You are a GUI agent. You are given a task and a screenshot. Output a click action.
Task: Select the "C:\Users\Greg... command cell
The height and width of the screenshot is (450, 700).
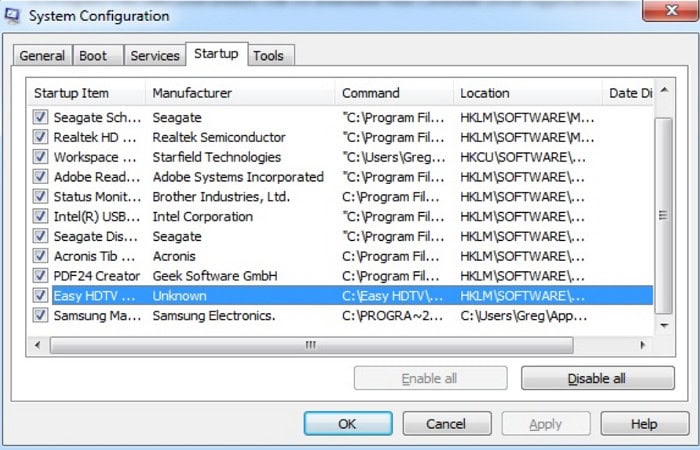[393, 157]
